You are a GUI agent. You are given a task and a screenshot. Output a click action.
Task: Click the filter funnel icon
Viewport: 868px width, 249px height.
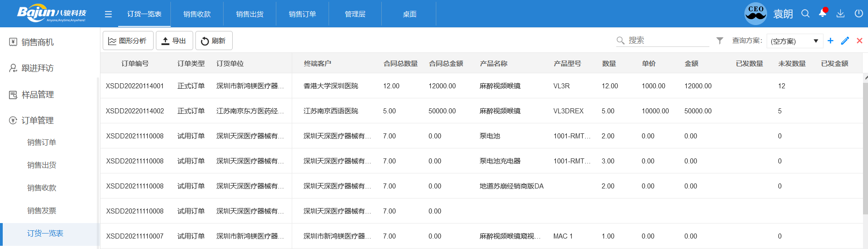[x=720, y=41]
